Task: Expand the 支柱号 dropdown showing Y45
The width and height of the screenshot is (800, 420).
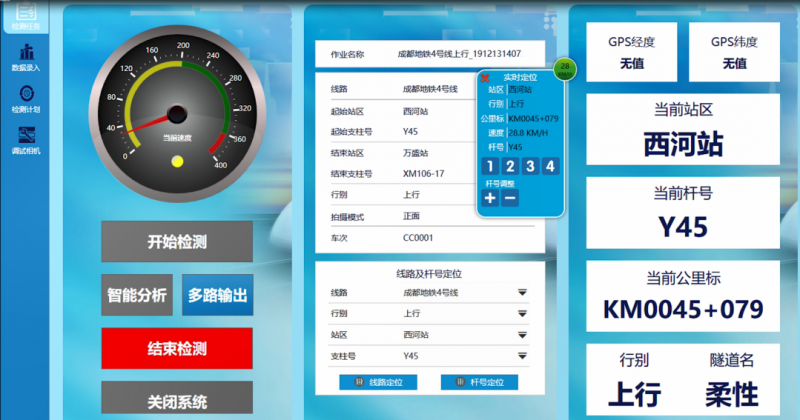Action: tap(522, 356)
